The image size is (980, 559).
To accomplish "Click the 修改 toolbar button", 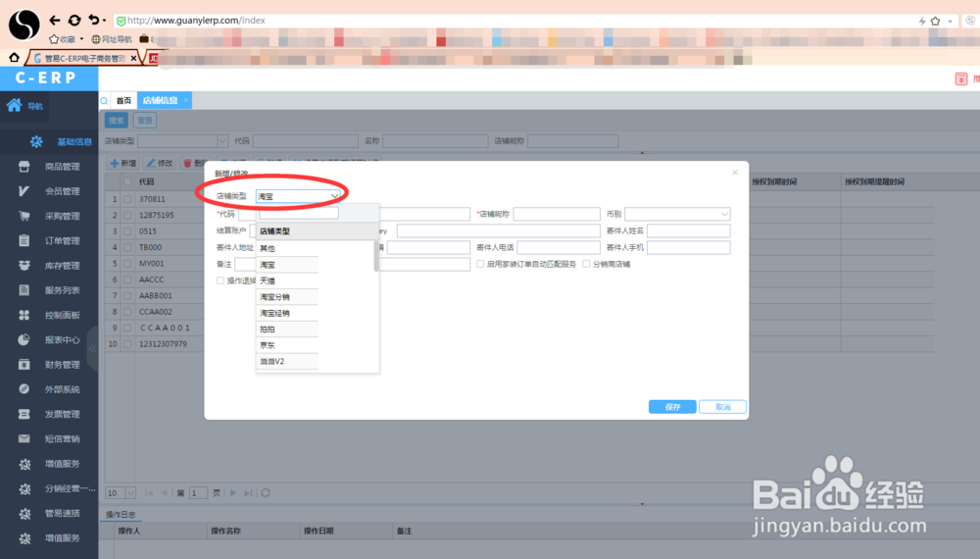I will point(160,163).
